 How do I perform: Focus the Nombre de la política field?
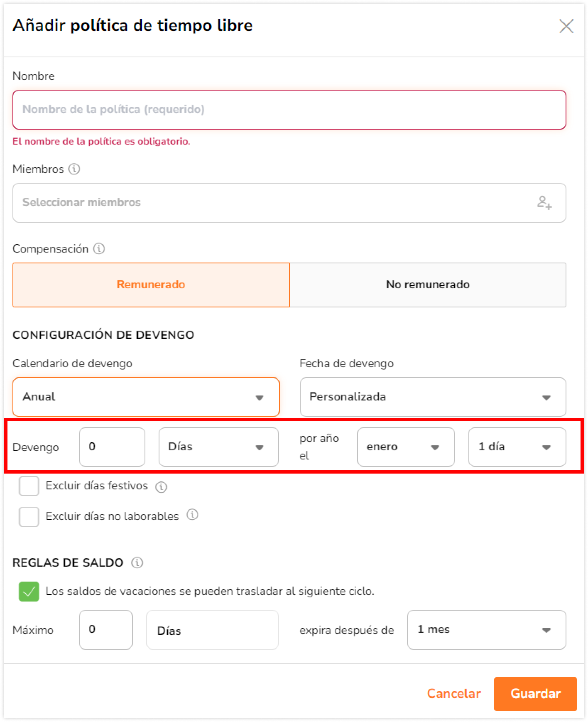[289, 110]
